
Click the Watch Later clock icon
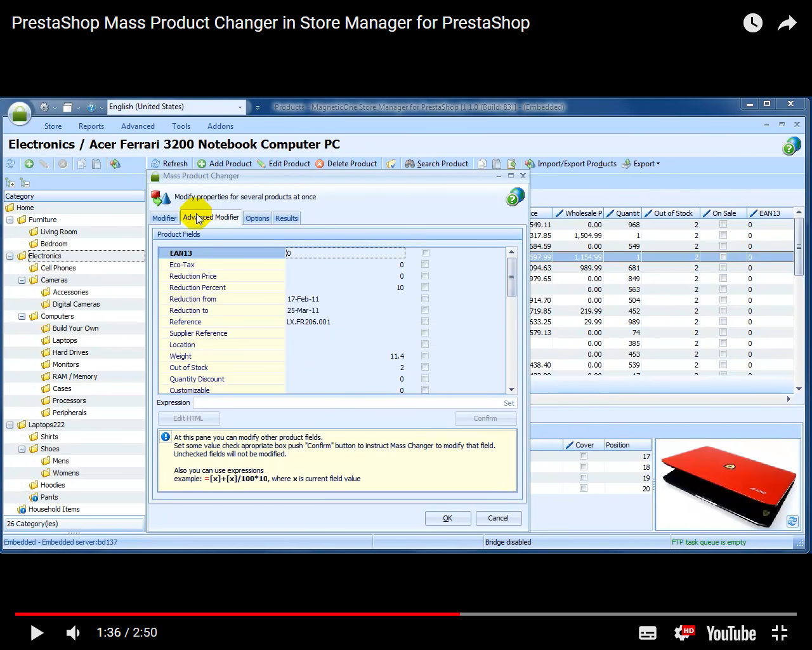[753, 23]
